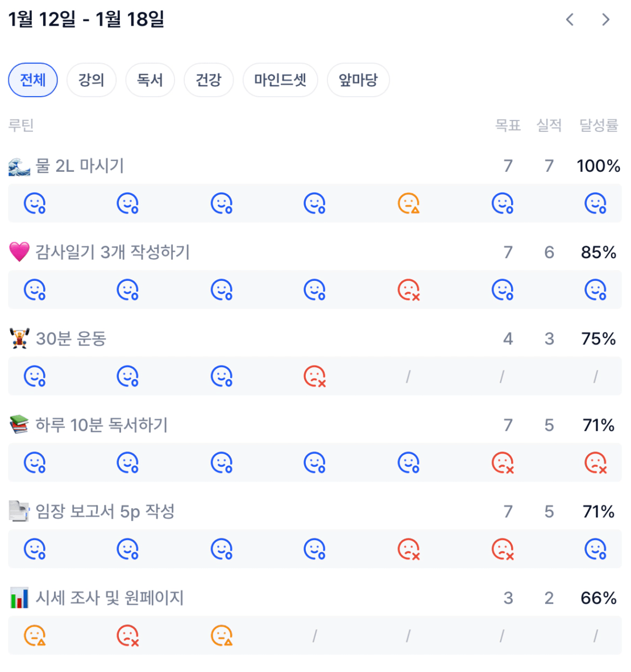Screen dimensions: 631x672
Task: Click the books icon for 하루 10분 독서하기
Action: tap(19, 424)
